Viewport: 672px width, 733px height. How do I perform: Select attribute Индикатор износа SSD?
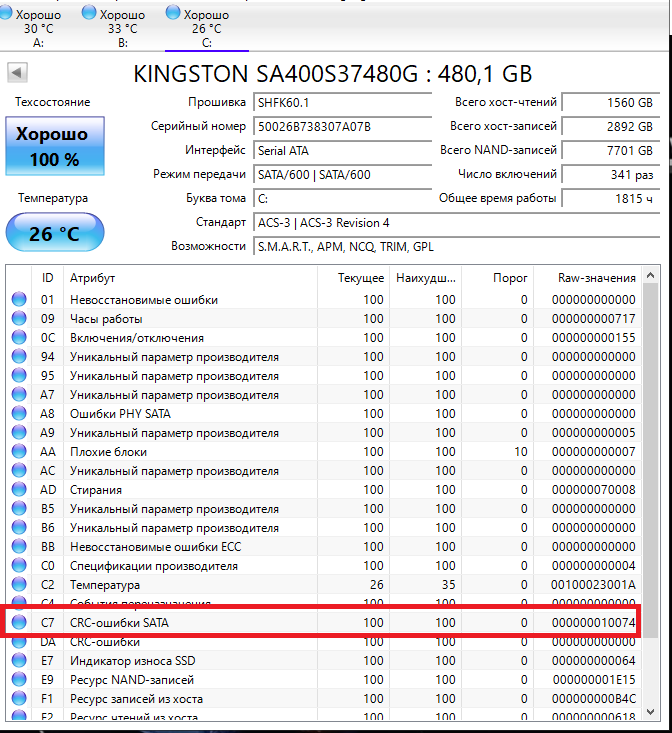pyautogui.click(x=133, y=661)
